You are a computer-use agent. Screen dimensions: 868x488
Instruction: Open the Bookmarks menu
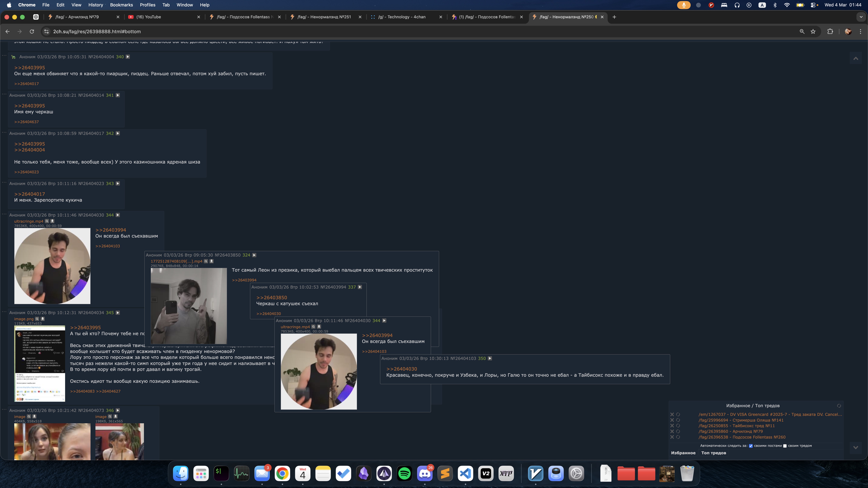click(x=121, y=5)
